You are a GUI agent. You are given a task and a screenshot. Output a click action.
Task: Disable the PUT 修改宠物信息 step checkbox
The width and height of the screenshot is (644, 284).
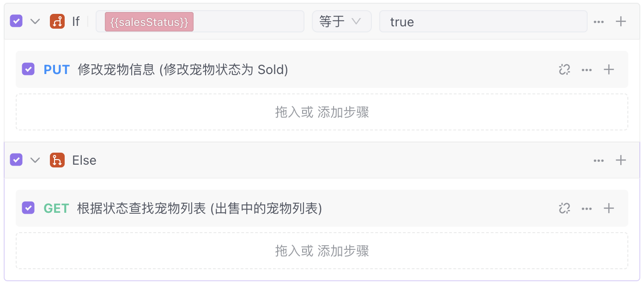28,69
